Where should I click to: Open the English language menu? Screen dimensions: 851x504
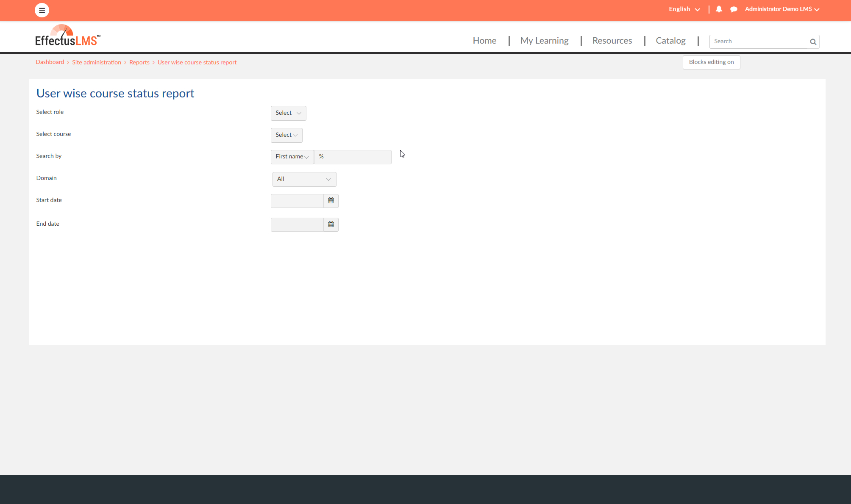tap(684, 9)
